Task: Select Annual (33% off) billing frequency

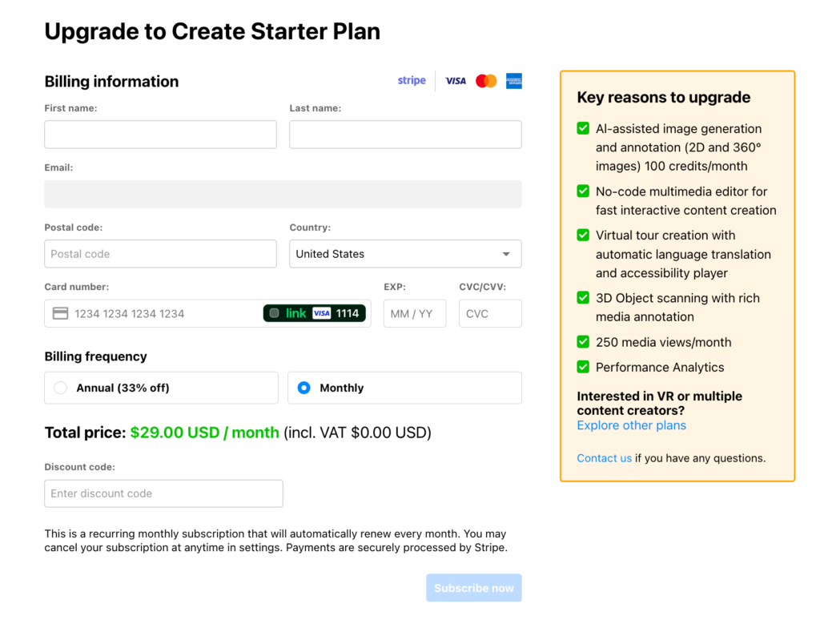Action: [x=61, y=388]
